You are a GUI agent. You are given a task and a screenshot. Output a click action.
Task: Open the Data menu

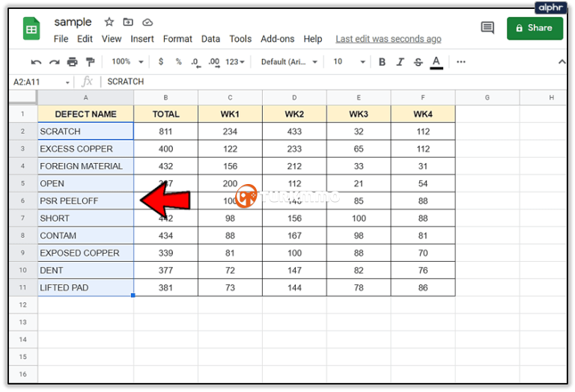(210, 39)
